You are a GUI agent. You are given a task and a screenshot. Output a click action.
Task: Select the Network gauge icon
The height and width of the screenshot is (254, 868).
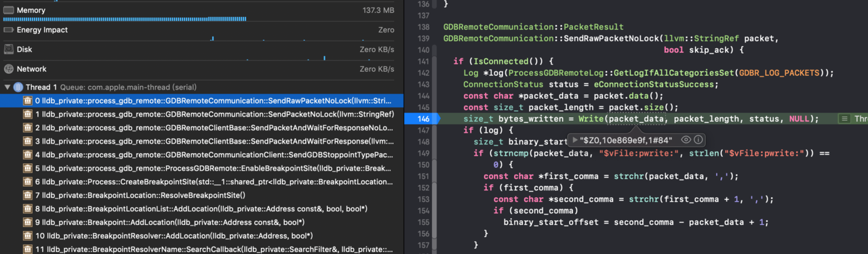[8, 69]
